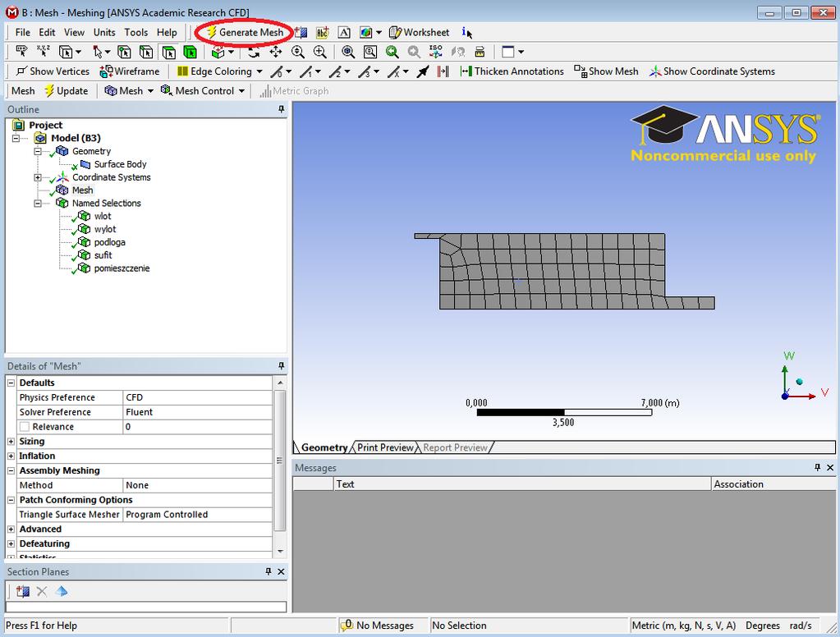
Task: Click the green Previous View icon
Action: coord(392,52)
